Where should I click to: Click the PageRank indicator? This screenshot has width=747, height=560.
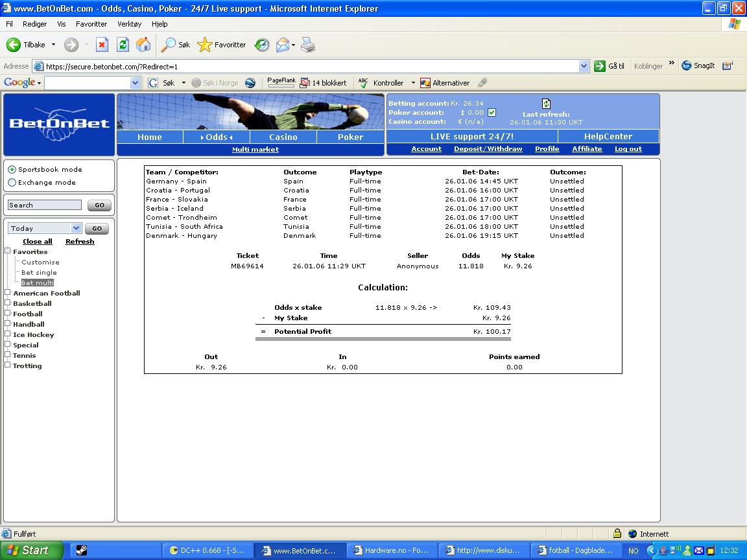[x=281, y=82]
